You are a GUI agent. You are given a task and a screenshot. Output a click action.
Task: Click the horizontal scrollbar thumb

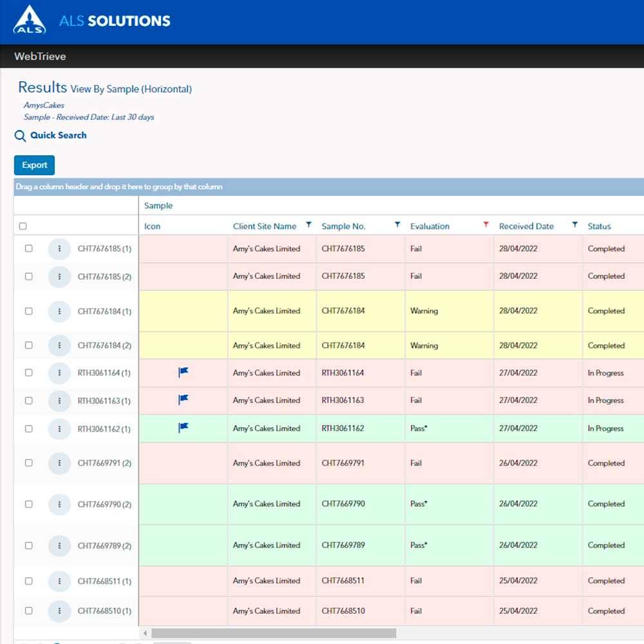pyautogui.click(x=274, y=634)
